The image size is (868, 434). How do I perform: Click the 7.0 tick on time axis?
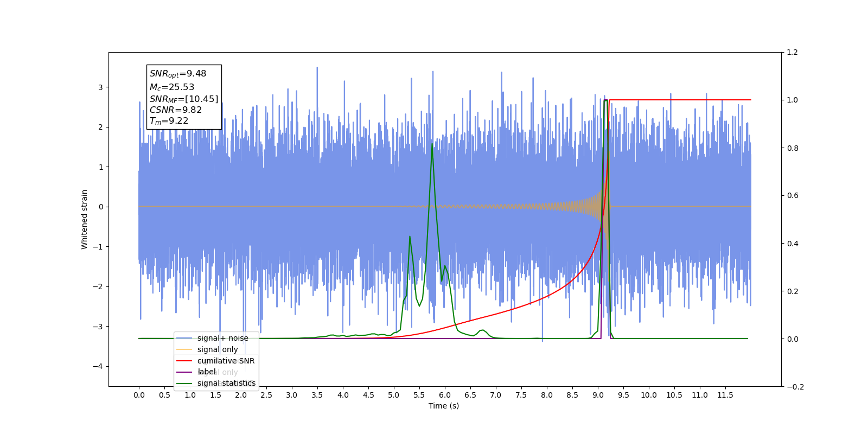coord(496,395)
